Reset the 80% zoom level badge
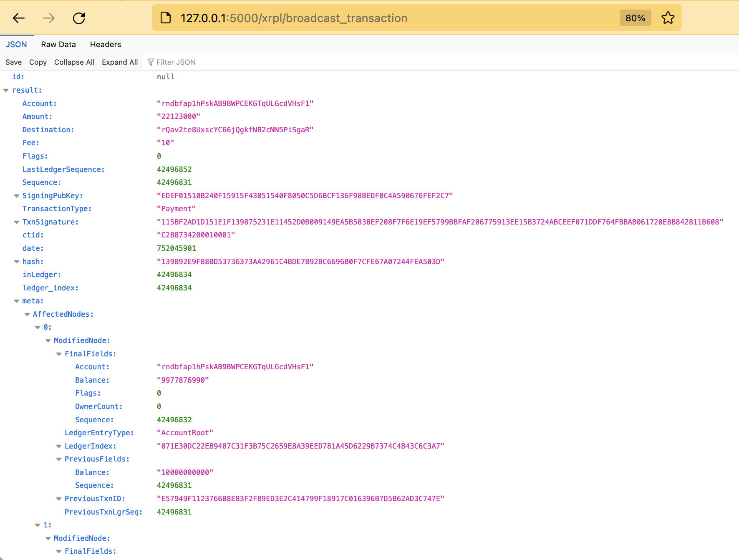 (635, 18)
